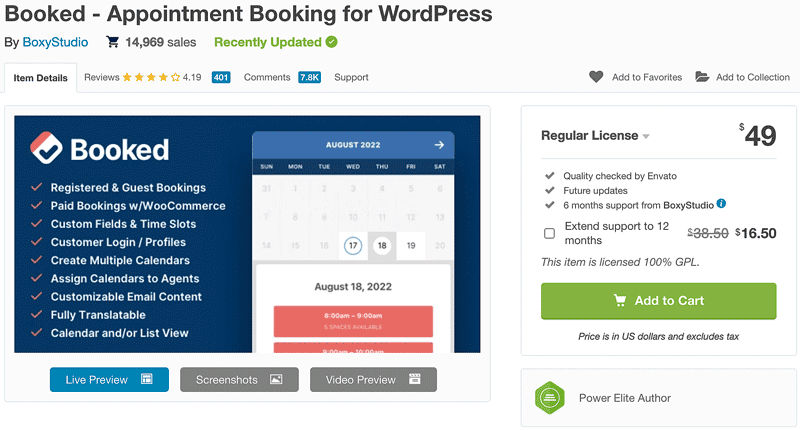Click 'Quality checked by Envato' text
The height and width of the screenshot is (430, 800).
620,176
